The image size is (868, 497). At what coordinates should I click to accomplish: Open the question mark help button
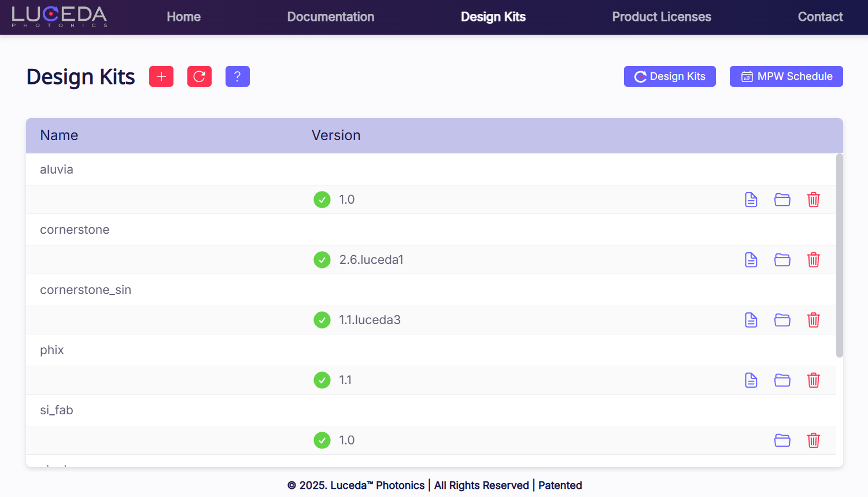click(x=238, y=76)
